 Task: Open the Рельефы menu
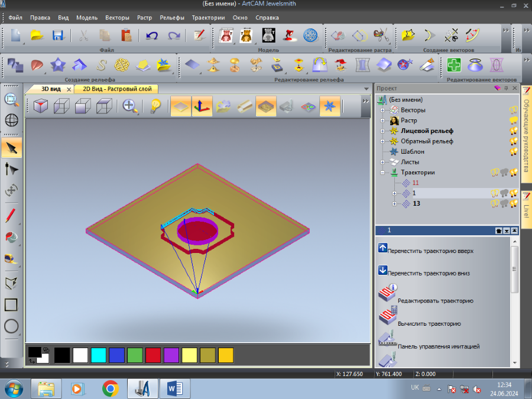coord(172,18)
